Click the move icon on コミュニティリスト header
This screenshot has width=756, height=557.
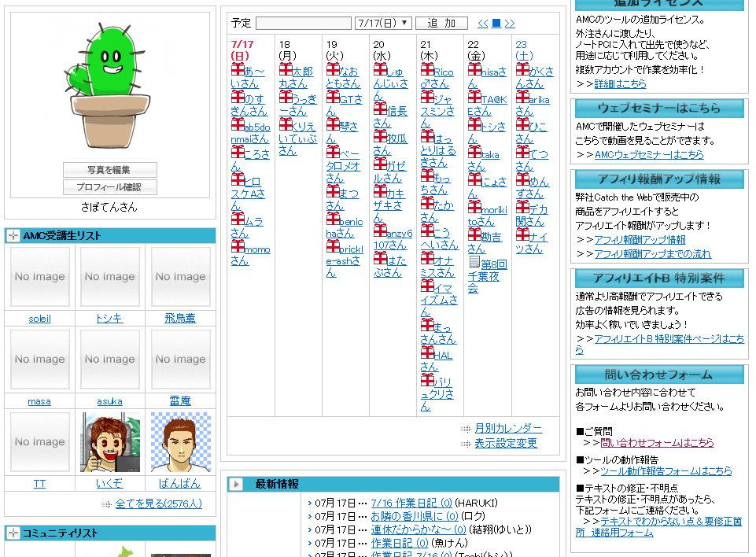point(13,533)
